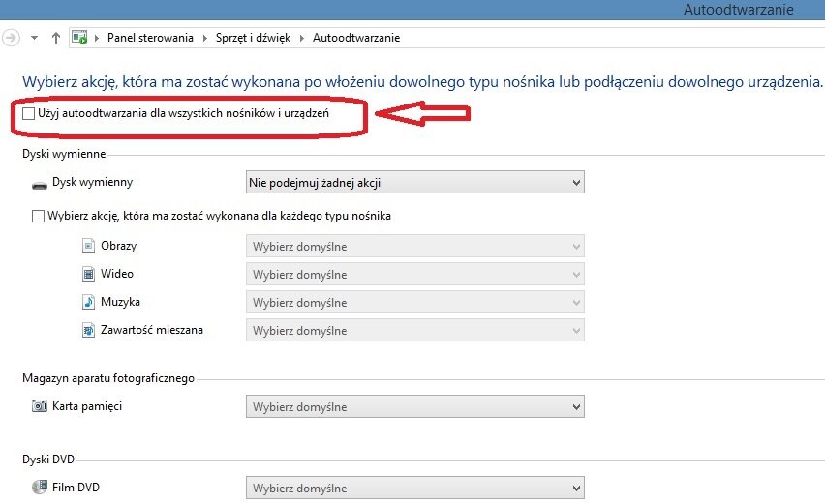Viewport: 825px width, 504px height.
Task: Click the Obrazy pictures icon
Action: point(90,246)
